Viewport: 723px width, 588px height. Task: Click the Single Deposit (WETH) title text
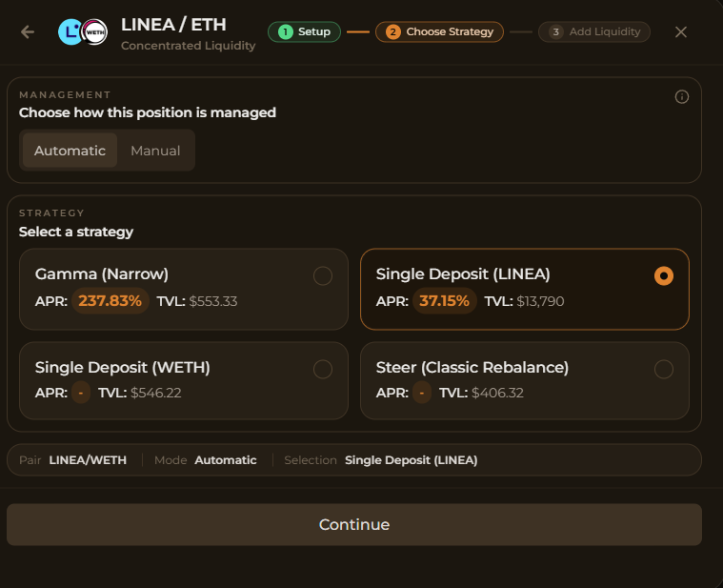point(123,367)
